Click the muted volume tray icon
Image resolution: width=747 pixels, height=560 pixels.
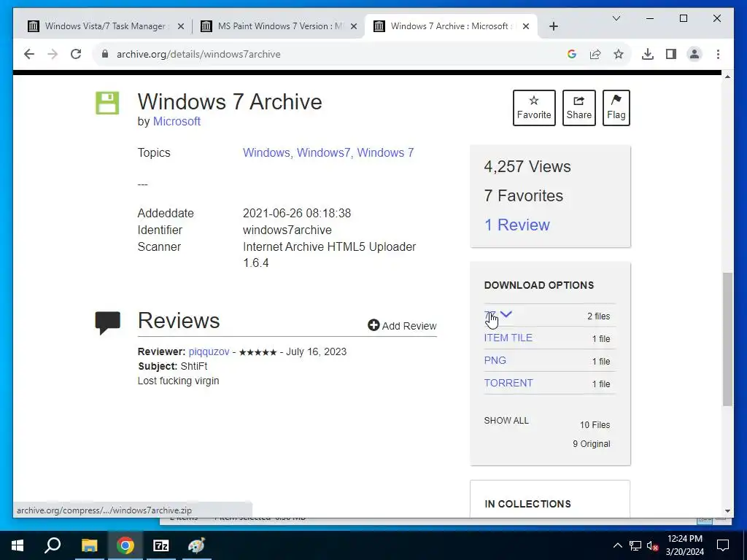coord(653,545)
